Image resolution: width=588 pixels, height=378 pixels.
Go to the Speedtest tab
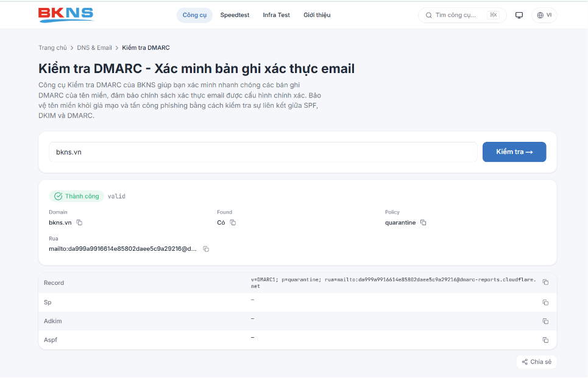[235, 15]
